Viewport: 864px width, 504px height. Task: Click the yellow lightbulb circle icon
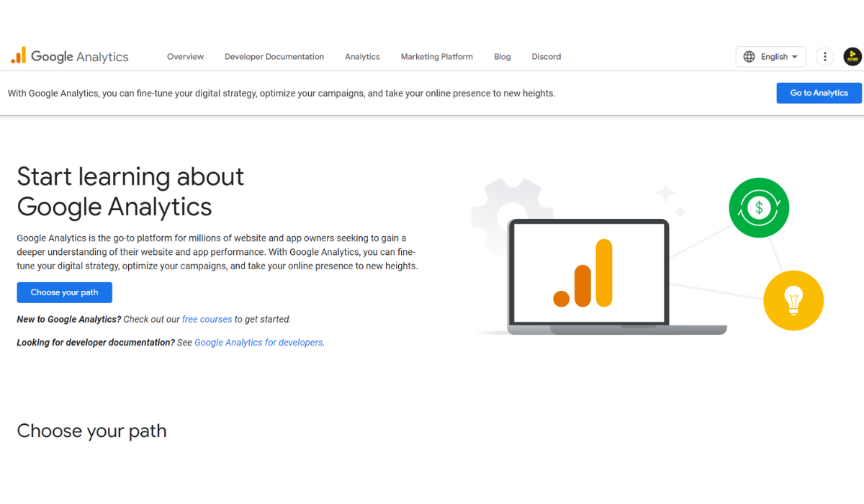pos(793,300)
